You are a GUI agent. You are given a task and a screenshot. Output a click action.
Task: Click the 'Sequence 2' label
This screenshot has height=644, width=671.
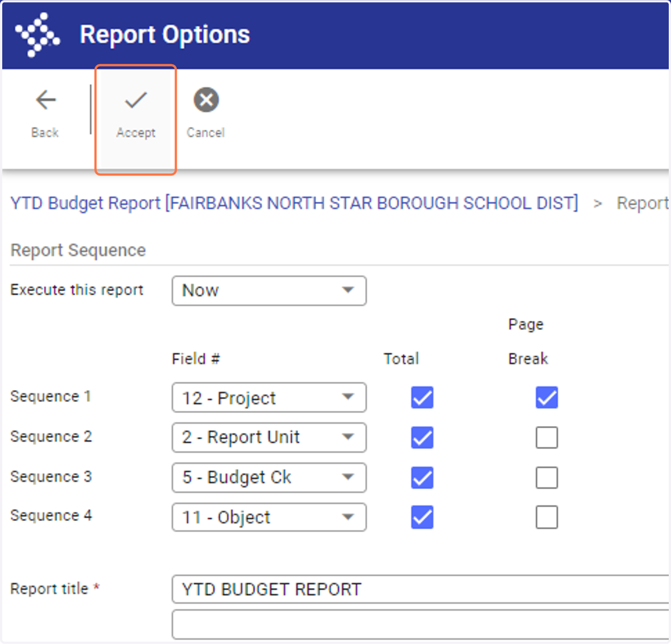[x=51, y=437]
